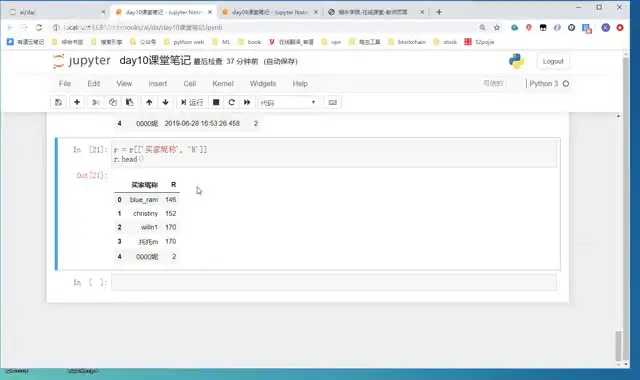Click the blue_ram cell in output table

coord(144,200)
